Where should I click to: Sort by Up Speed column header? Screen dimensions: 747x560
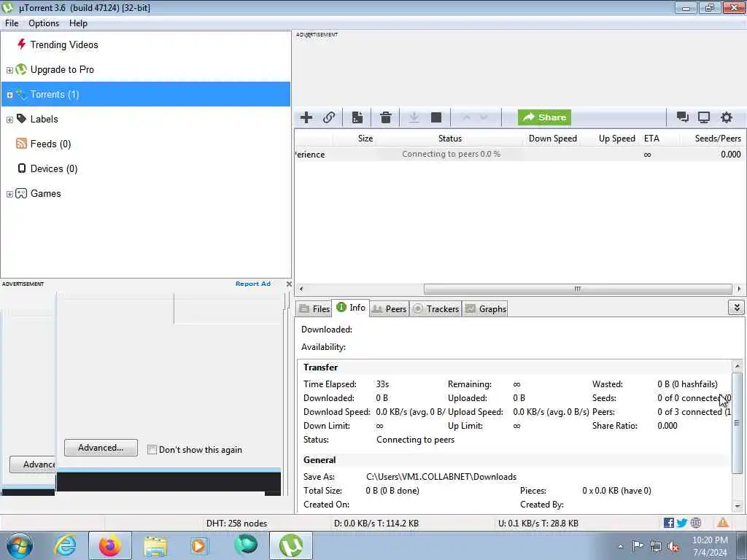click(x=616, y=139)
